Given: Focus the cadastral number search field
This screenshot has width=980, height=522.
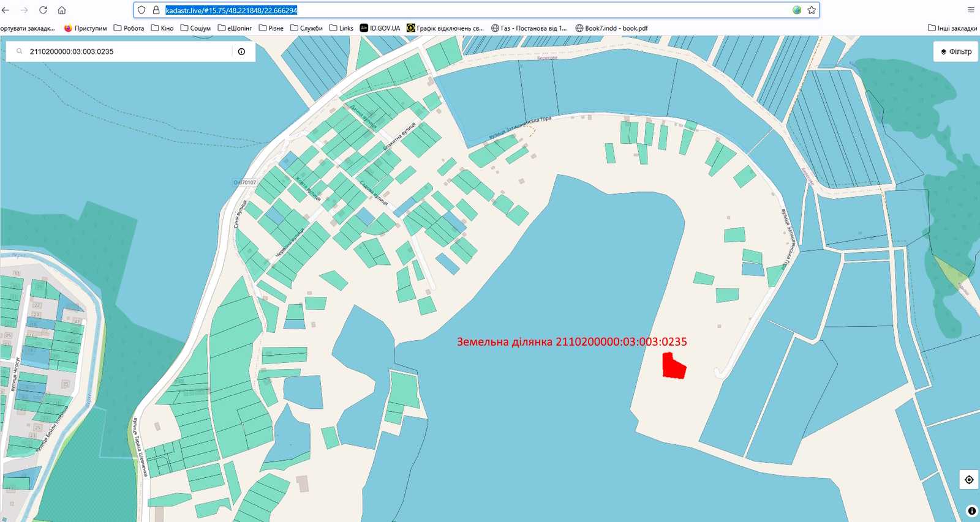Looking at the screenshot, I should point(129,51).
